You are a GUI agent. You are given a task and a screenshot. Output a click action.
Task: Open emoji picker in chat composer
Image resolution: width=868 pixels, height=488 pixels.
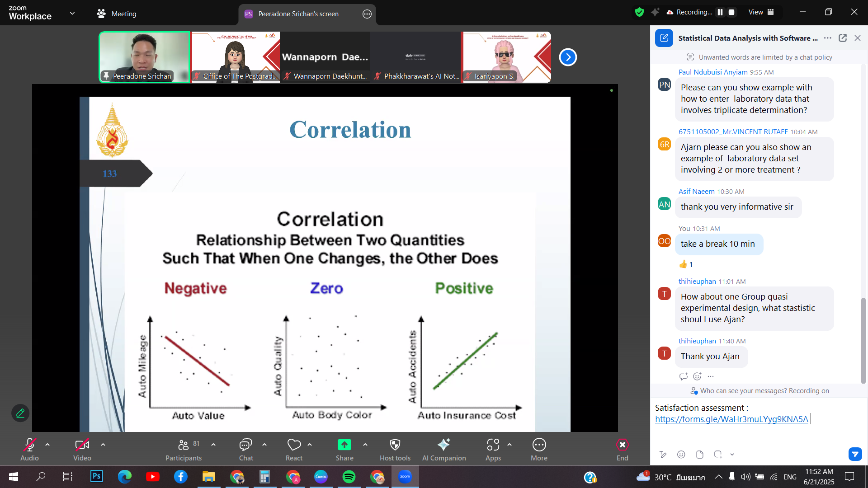pyautogui.click(x=681, y=455)
